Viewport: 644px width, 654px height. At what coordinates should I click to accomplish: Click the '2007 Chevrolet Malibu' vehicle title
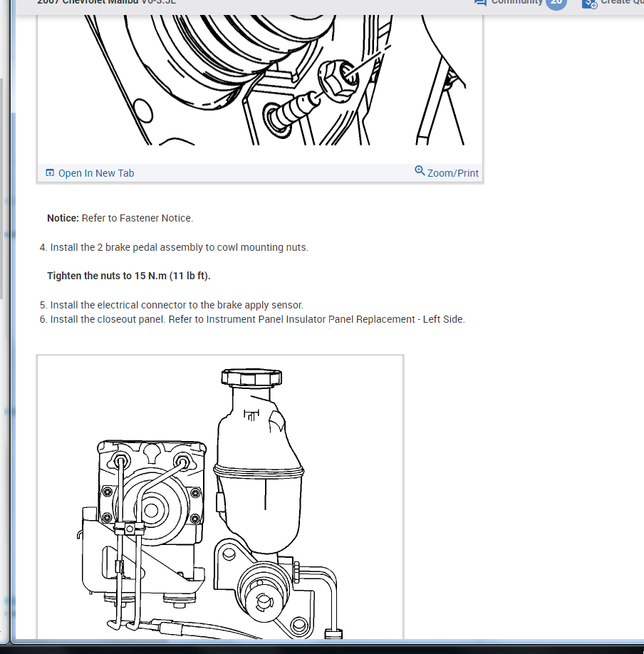tap(88, 1)
